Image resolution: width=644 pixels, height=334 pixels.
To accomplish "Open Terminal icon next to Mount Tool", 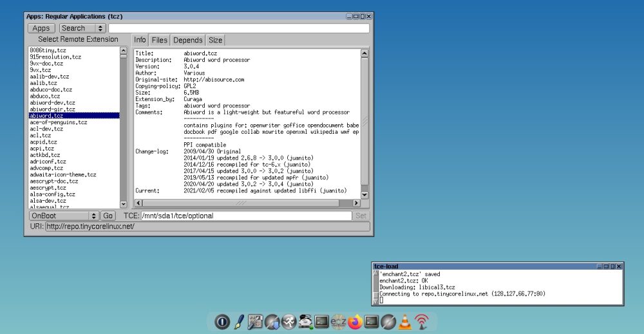I will coord(321,322).
